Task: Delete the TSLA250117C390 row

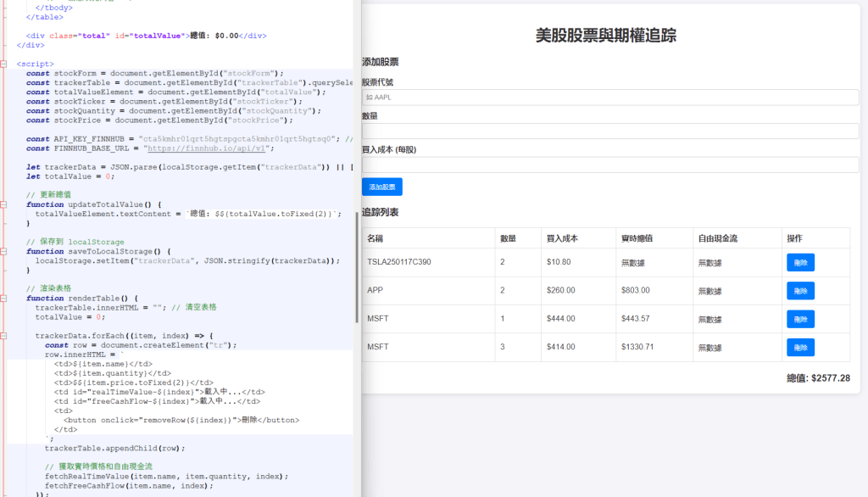Action: click(800, 262)
